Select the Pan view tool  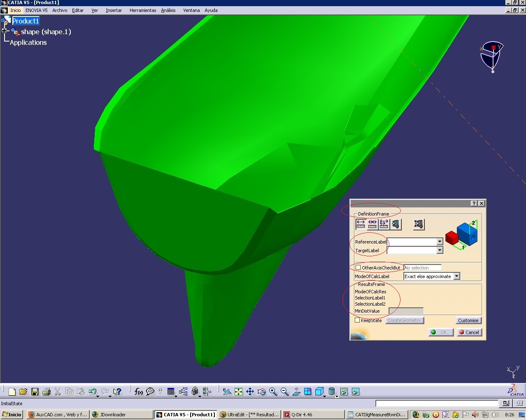click(250, 392)
